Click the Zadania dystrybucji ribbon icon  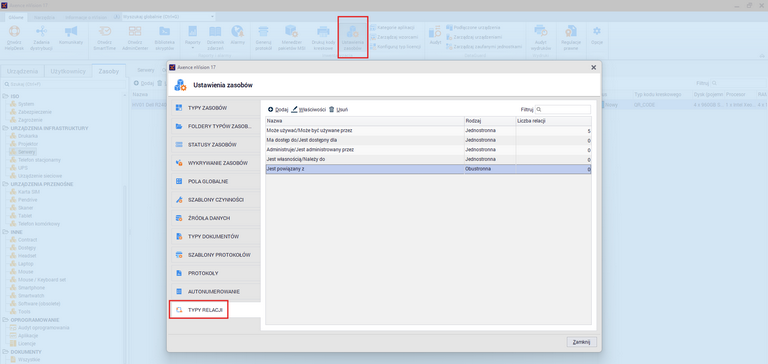(x=41, y=38)
